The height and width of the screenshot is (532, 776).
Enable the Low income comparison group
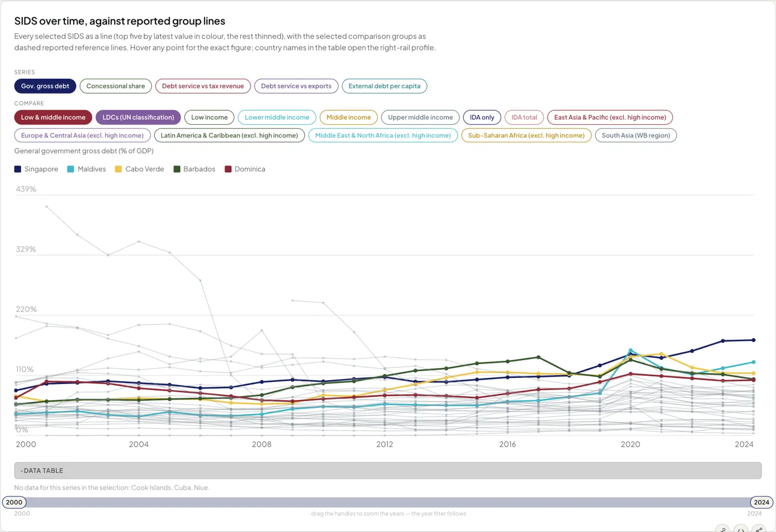(210, 117)
